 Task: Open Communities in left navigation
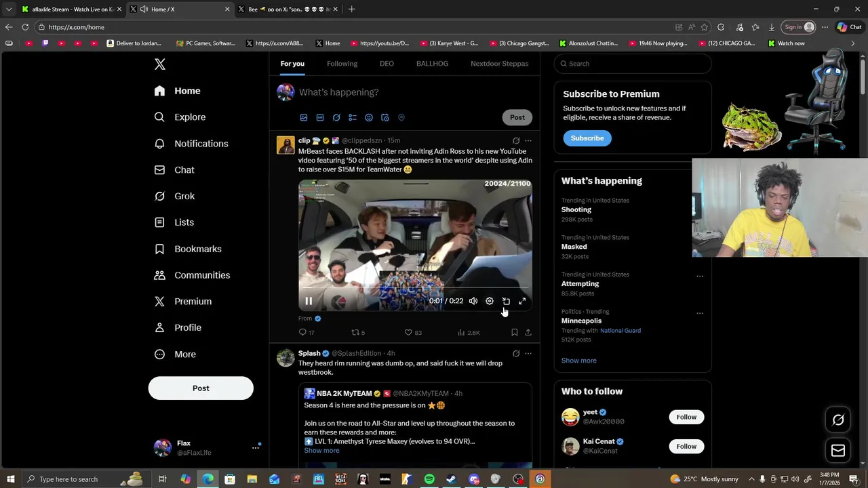(192, 275)
